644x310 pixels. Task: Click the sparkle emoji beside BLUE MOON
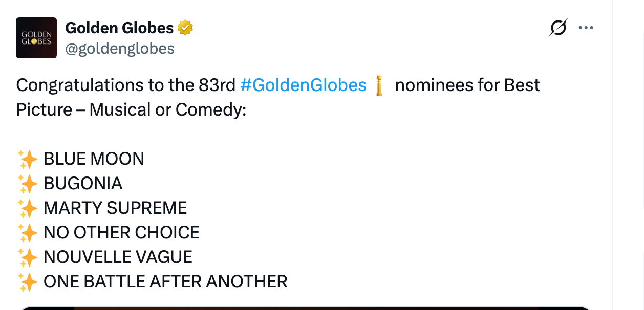tap(28, 159)
